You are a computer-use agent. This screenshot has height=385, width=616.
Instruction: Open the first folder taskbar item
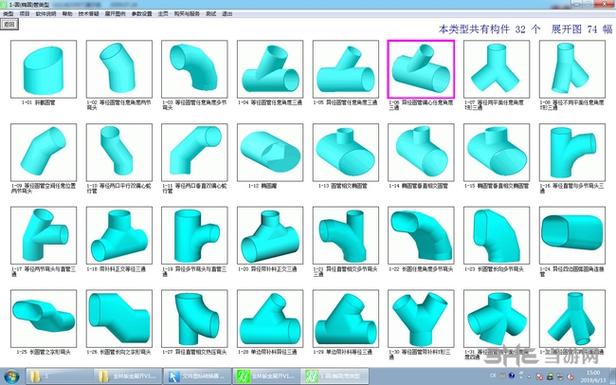59,376
